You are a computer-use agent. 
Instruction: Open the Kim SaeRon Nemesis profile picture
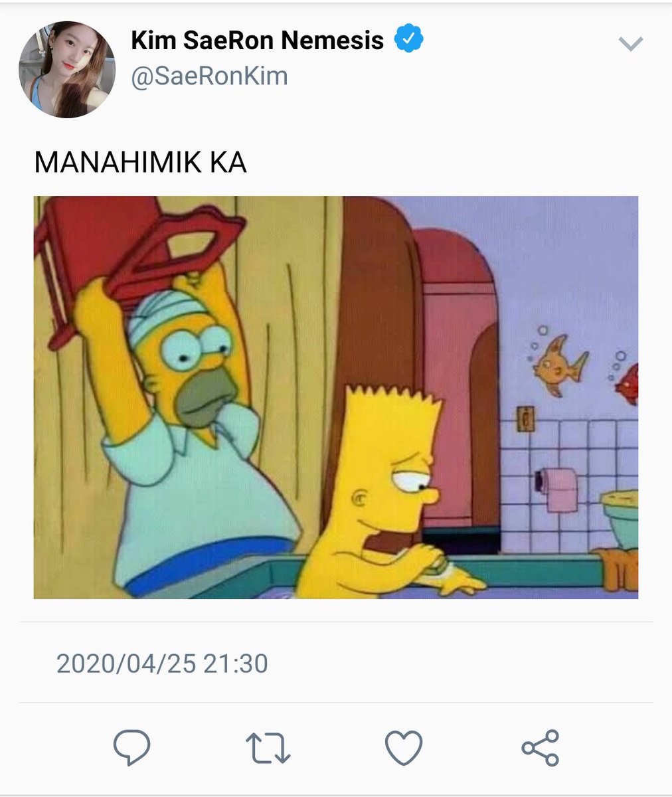point(67,69)
